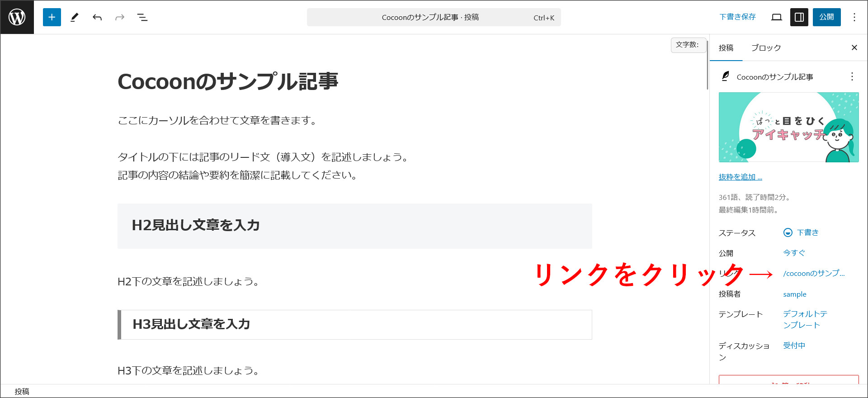868x398 pixels.
Task: Click the post title Cocoonのサンプル記事
Action: coord(228,81)
